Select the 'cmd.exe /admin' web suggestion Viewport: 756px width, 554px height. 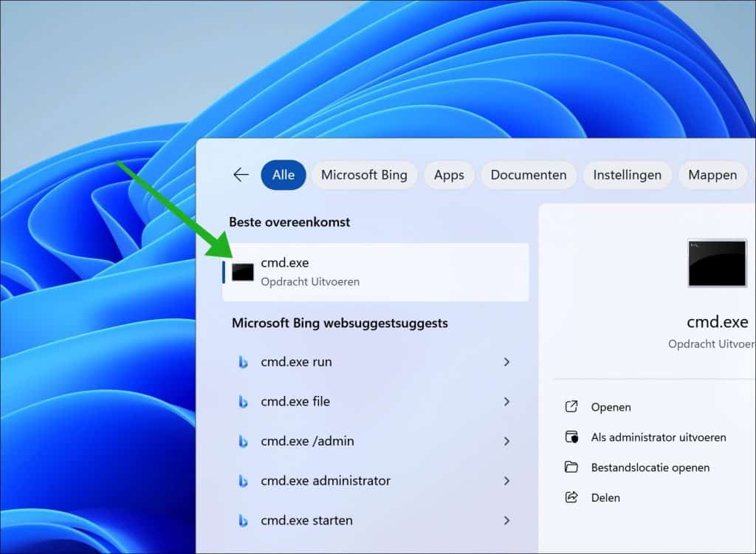click(375, 441)
